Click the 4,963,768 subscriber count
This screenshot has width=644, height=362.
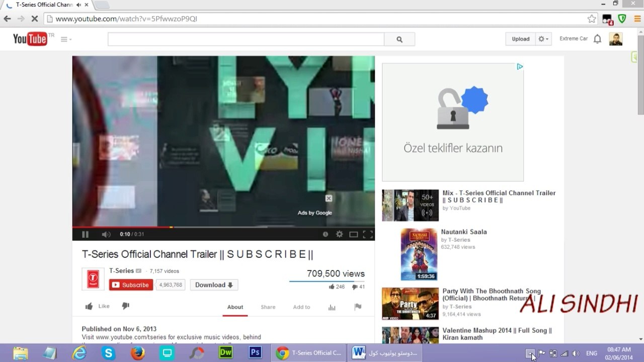[x=171, y=285]
